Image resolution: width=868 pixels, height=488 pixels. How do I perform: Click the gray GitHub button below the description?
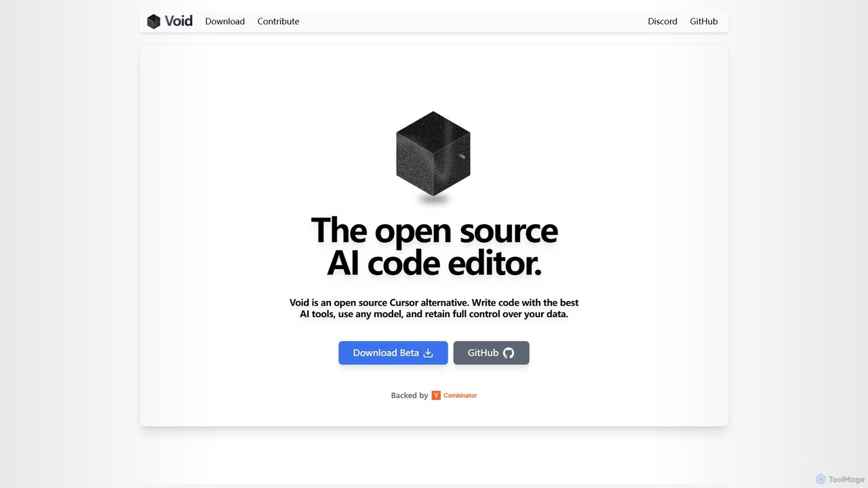[491, 352]
